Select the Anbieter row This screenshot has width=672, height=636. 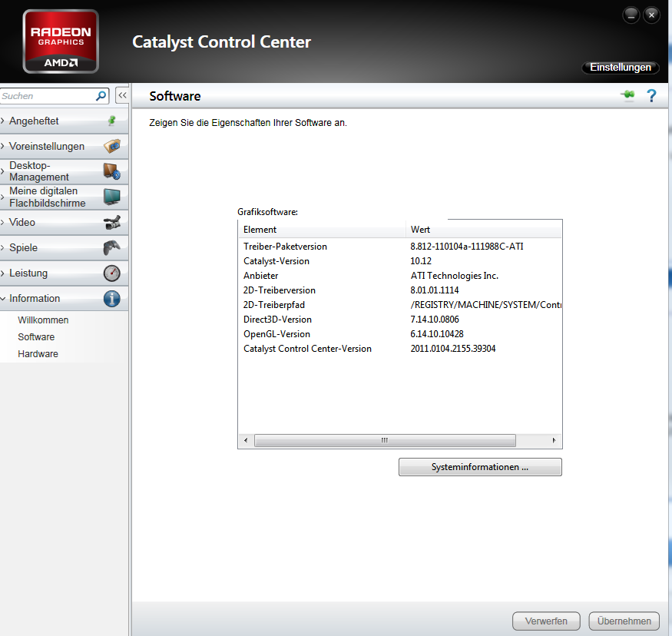(400, 276)
